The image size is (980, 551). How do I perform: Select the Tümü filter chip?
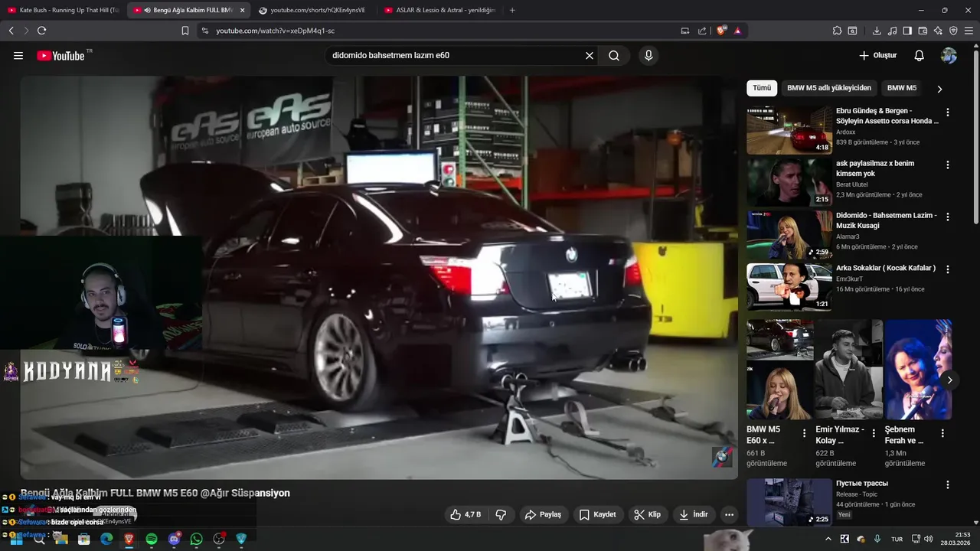pyautogui.click(x=762, y=88)
